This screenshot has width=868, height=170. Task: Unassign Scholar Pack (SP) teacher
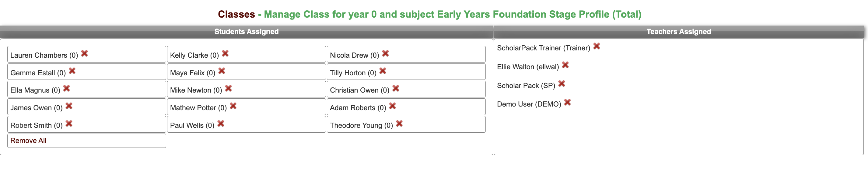pos(562,84)
